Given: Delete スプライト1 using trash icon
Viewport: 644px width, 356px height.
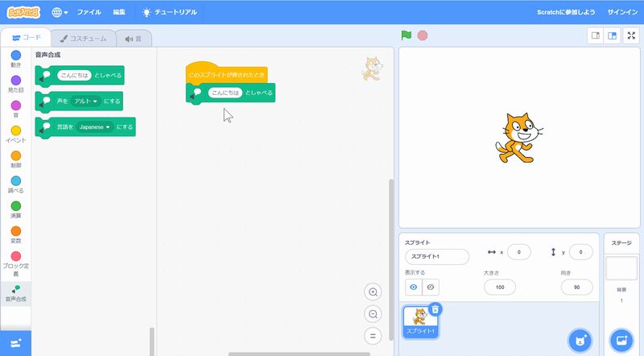Looking at the screenshot, I should point(435,309).
